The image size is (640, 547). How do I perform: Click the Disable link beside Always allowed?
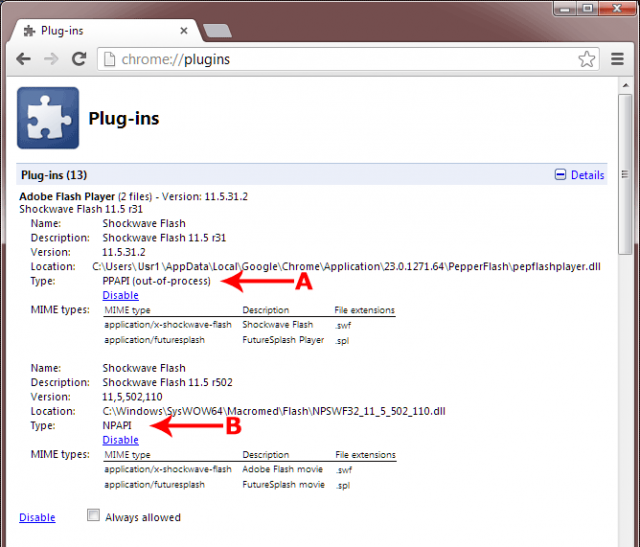[x=37, y=517]
